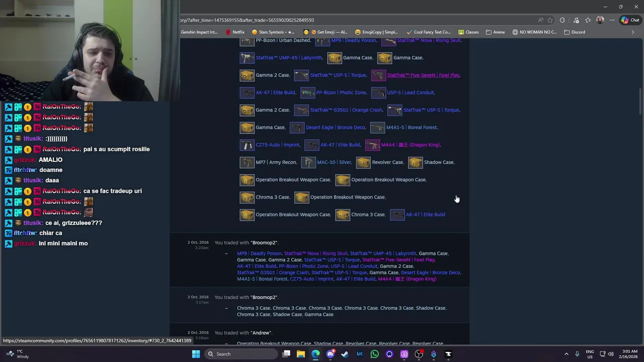Click microphone tray icon

577,354
